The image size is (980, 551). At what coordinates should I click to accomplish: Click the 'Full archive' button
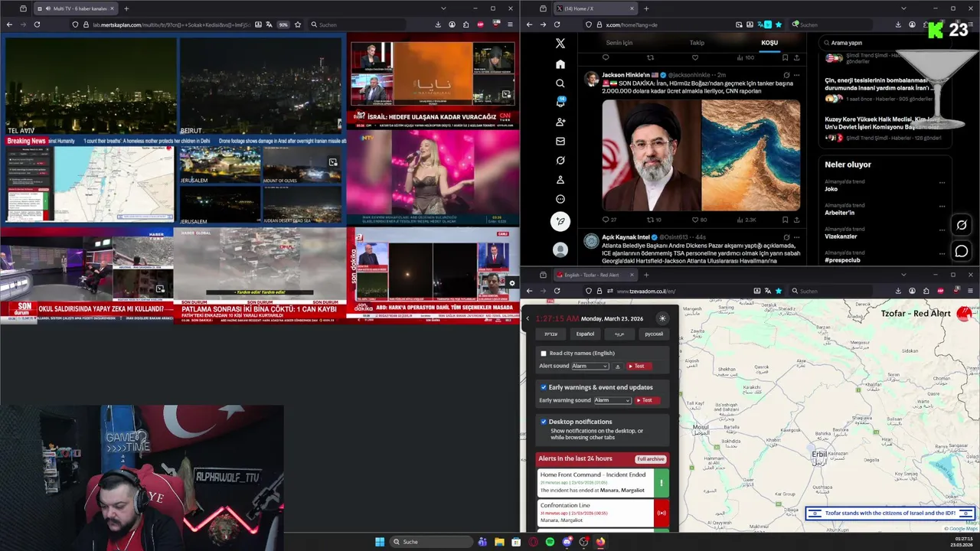[650, 459]
